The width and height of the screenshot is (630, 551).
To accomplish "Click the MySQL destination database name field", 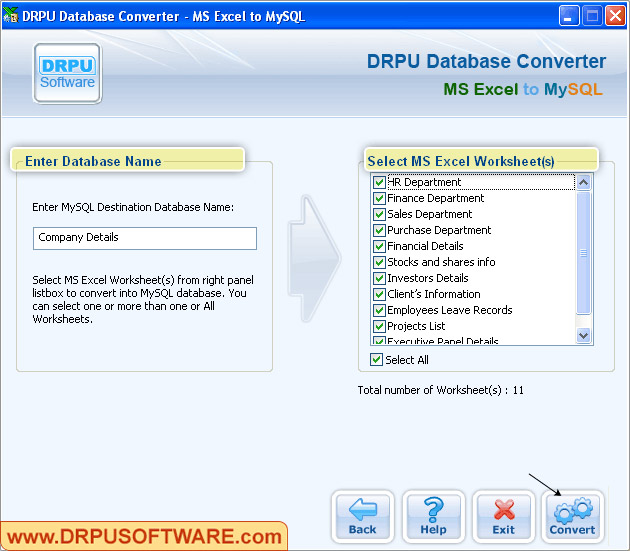I will (145, 238).
